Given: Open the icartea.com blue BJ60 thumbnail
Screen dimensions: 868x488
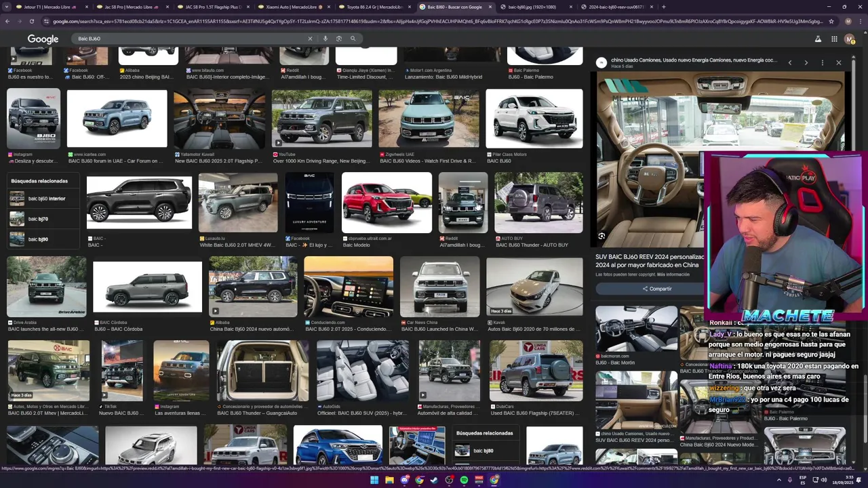Looking at the screenshot, I should tap(117, 119).
